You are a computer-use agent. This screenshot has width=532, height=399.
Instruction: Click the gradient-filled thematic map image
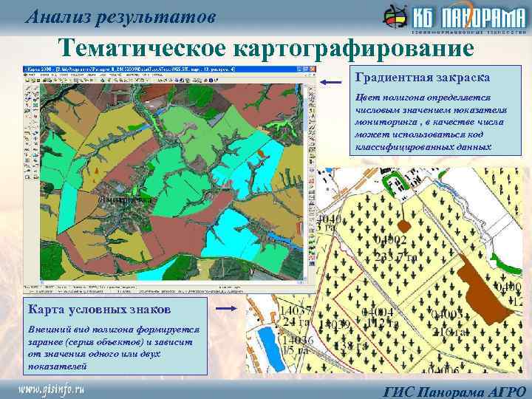171,183
